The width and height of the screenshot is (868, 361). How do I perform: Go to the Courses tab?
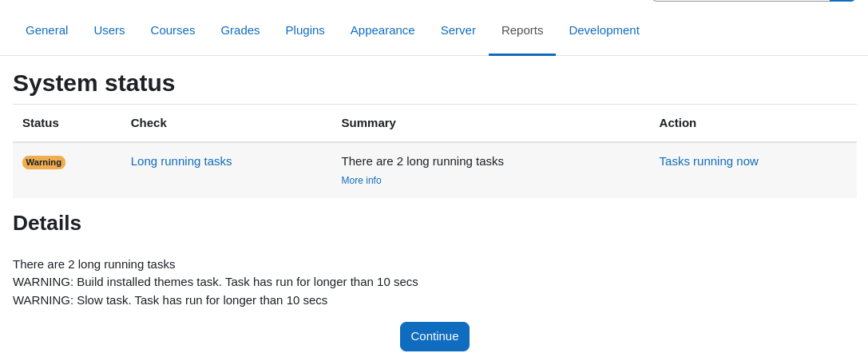(172, 30)
